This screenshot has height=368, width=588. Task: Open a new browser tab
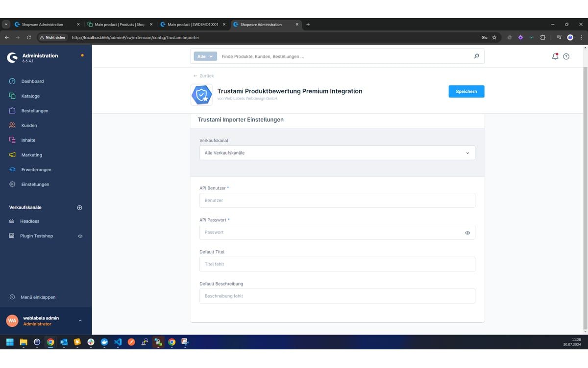(x=308, y=25)
